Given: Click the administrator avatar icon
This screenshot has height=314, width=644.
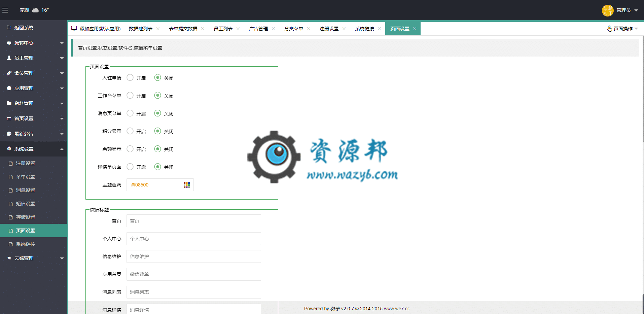Looking at the screenshot, I should tap(608, 10).
